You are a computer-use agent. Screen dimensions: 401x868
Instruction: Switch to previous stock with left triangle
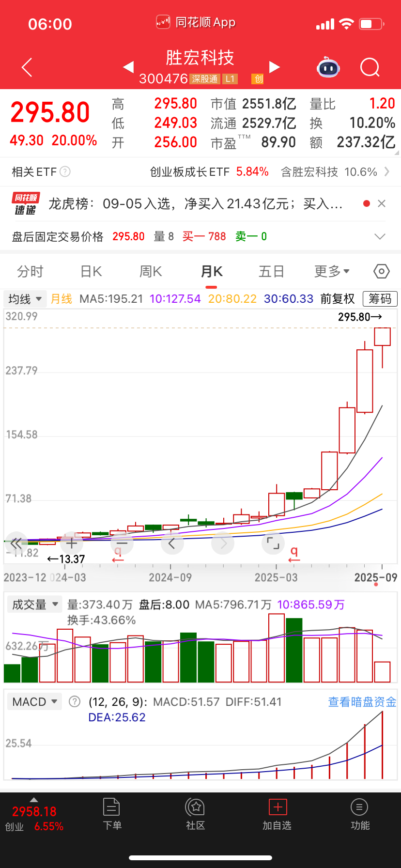click(x=128, y=67)
